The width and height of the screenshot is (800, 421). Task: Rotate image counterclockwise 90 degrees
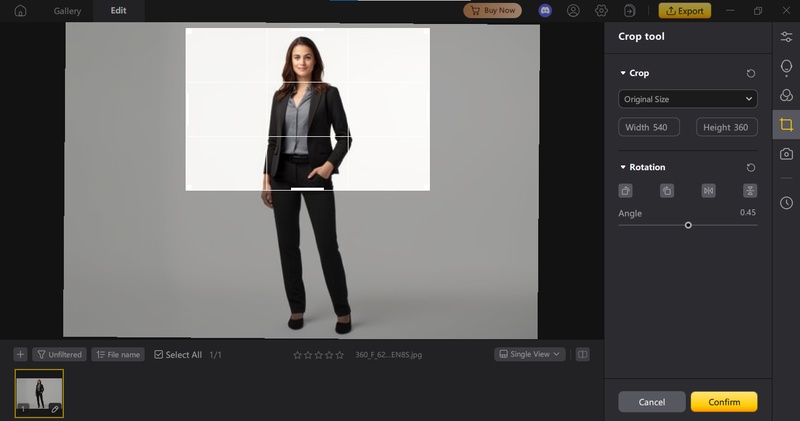pos(626,191)
